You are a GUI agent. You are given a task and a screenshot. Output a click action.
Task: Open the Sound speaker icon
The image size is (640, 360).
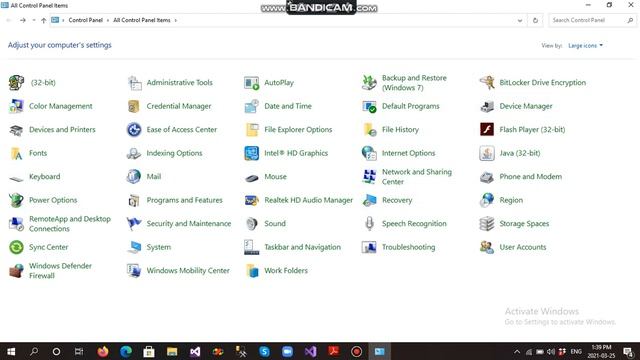tap(251, 224)
